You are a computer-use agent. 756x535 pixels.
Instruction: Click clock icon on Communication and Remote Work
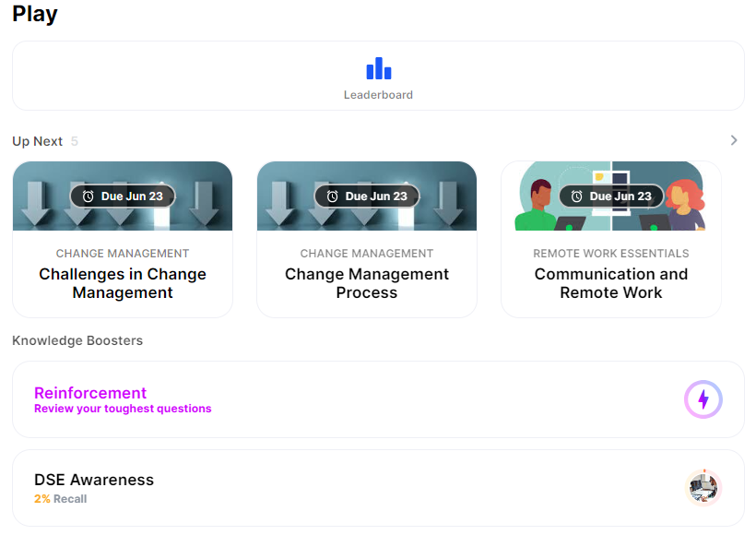576,196
